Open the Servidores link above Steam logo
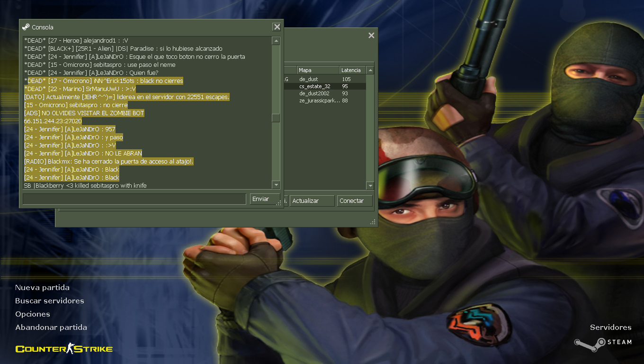The image size is (644, 364). (x=611, y=328)
